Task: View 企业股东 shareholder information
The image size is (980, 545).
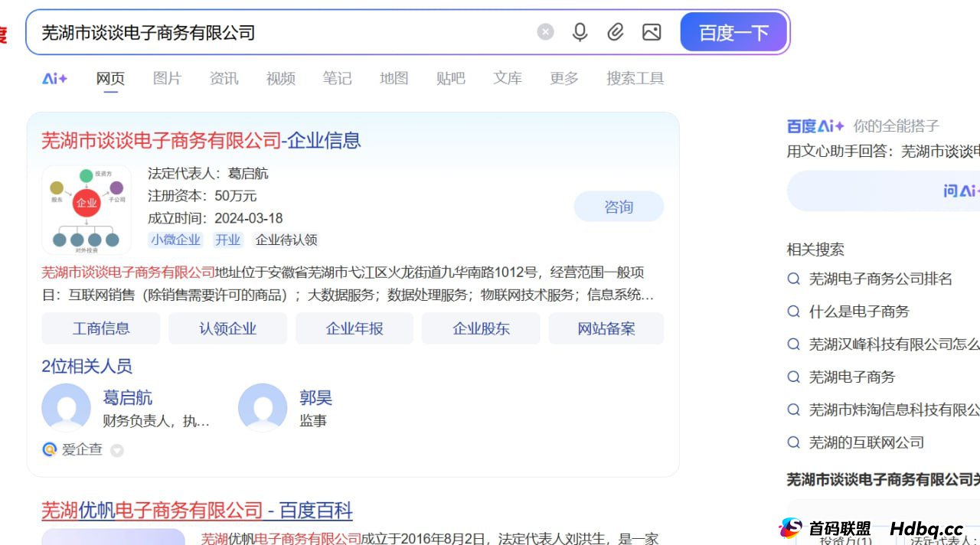Action: coord(480,328)
